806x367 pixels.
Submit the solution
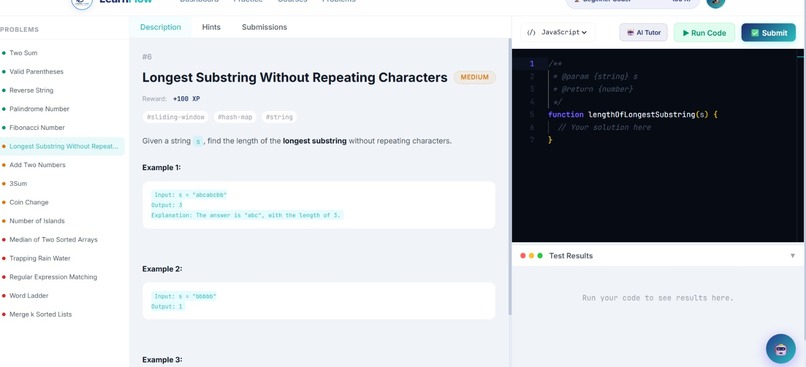point(768,33)
